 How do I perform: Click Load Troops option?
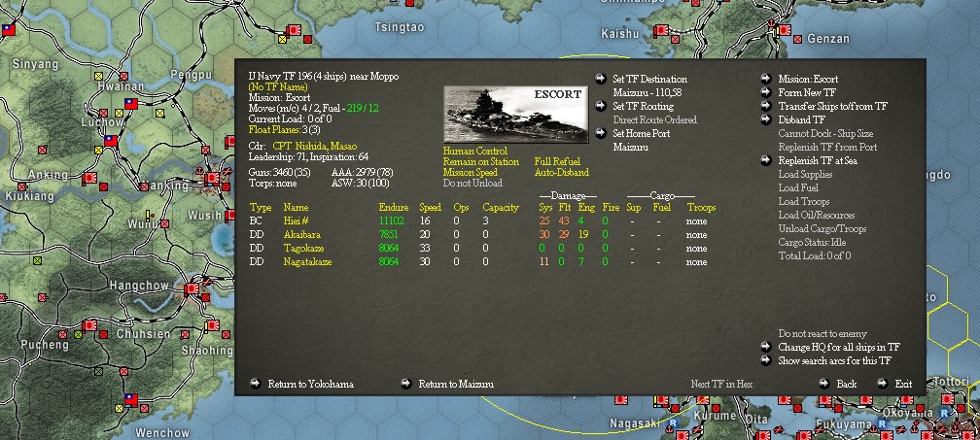point(804,201)
